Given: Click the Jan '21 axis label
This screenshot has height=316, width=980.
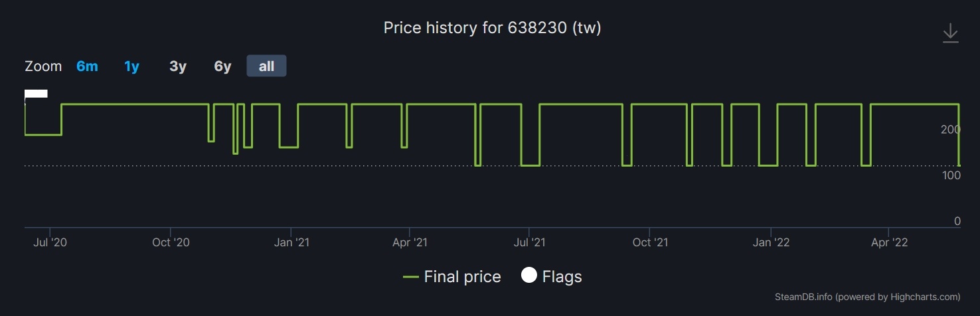Looking at the screenshot, I should [x=291, y=242].
